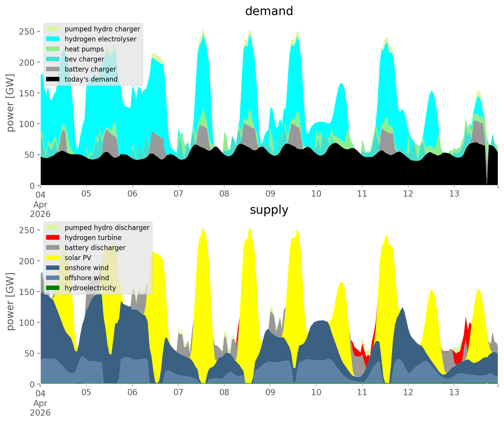504x423 pixels.
Task: Click the hydrogen turbine red legend swatch
Action: point(53,238)
